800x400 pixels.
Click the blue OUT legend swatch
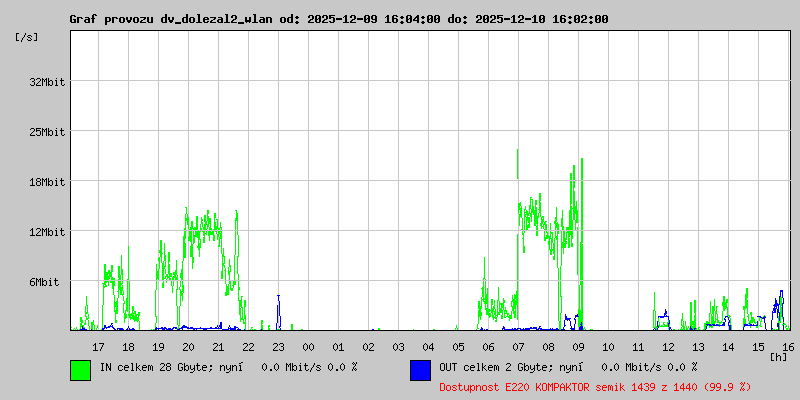tap(420, 370)
